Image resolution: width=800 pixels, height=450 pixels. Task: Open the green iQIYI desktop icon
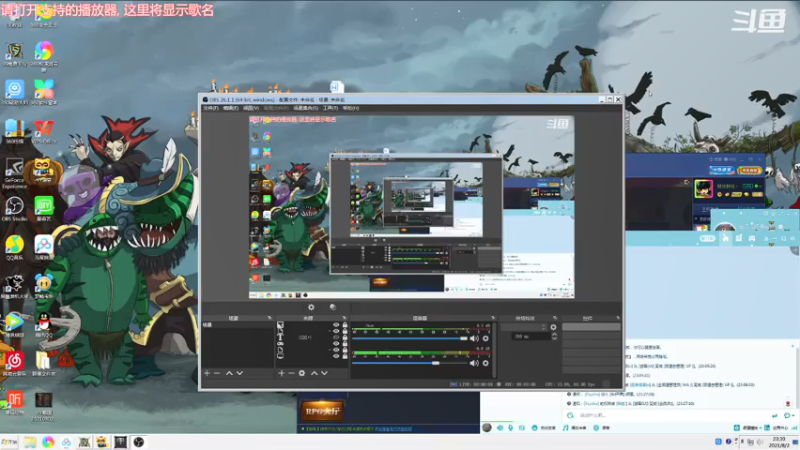point(44,209)
